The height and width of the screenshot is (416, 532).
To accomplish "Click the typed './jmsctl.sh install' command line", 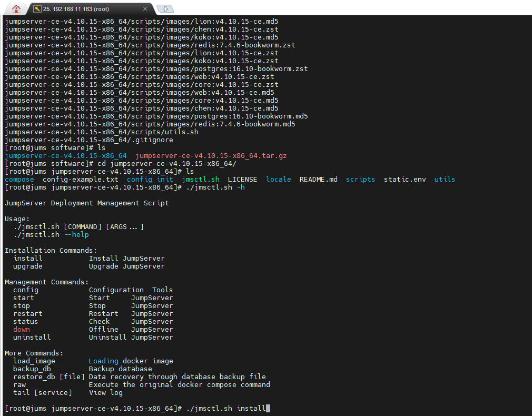I will [x=226, y=409].
